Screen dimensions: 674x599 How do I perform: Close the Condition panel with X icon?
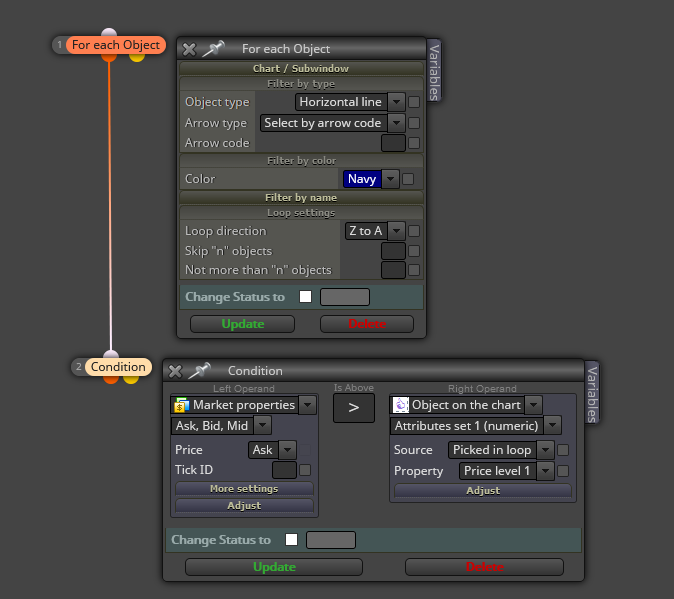pos(175,371)
